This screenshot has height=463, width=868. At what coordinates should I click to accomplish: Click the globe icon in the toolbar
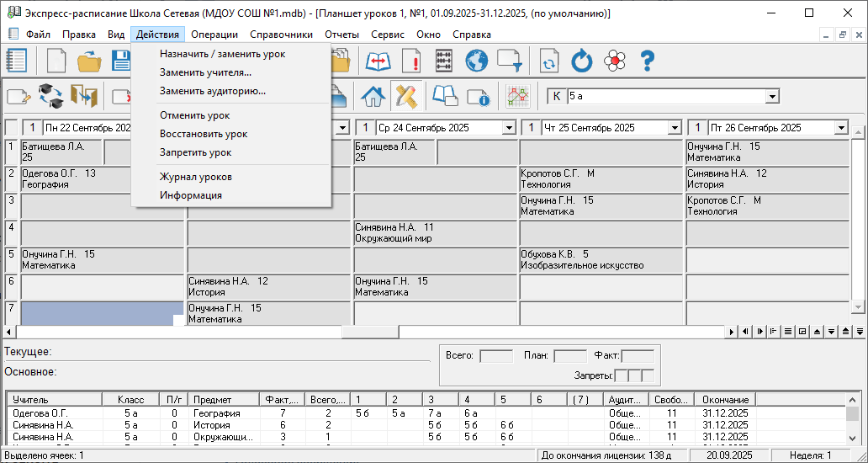477,61
